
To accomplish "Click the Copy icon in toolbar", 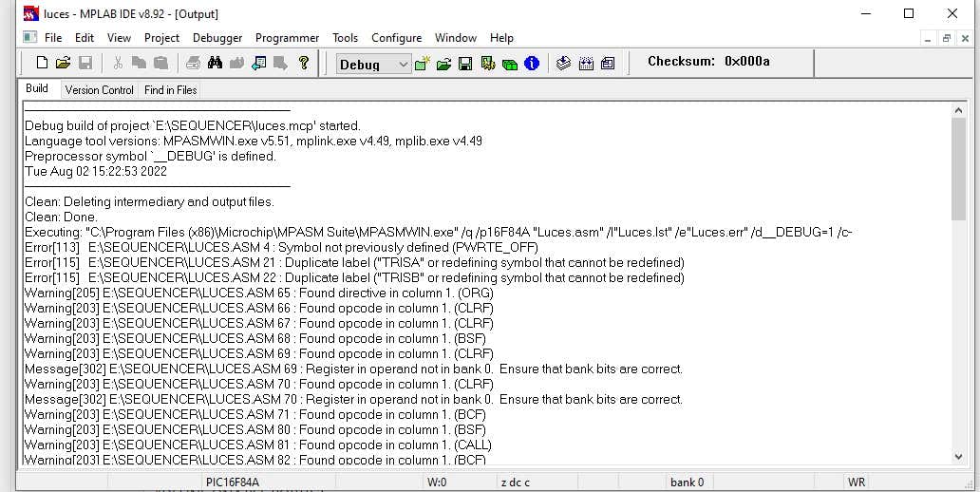I will click(x=139, y=63).
